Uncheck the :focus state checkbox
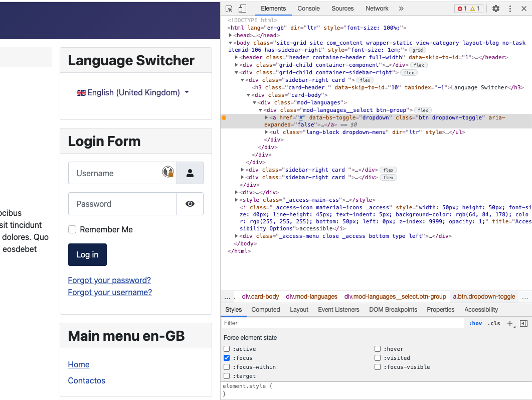The height and width of the screenshot is (400, 532). click(x=227, y=358)
